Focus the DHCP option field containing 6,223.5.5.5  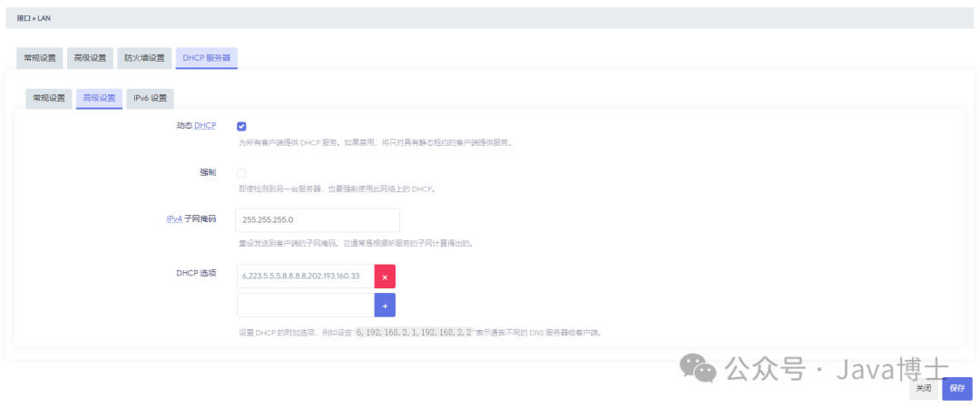pos(305,276)
